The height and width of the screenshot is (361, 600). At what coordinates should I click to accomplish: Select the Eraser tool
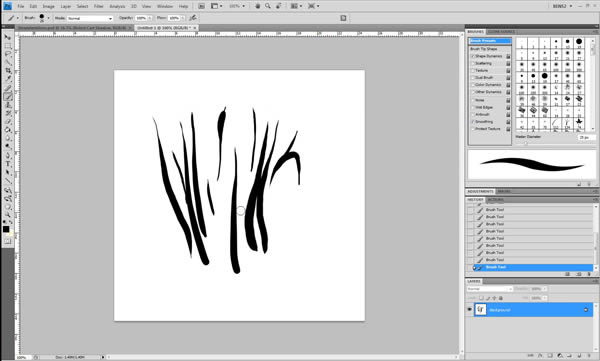click(x=7, y=122)
